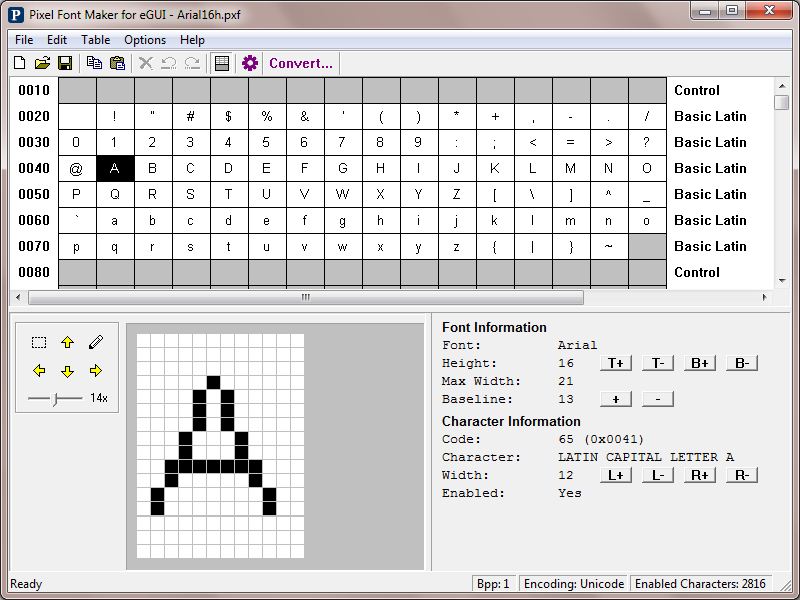
Task: Shift the glyph upward with the arrow
Action: (x=68, y=342)
